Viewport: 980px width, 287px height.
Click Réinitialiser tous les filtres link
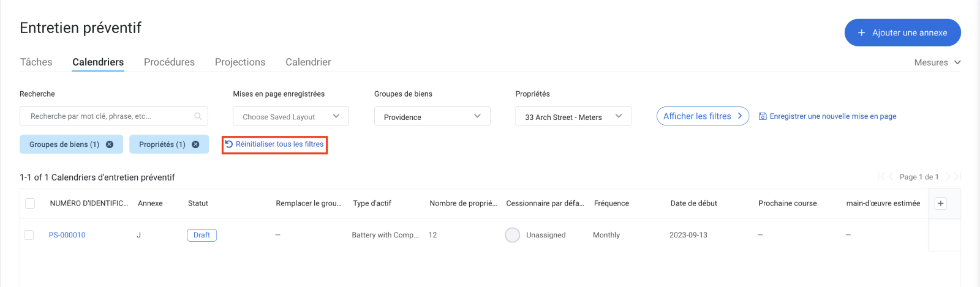tap(274, 144)
